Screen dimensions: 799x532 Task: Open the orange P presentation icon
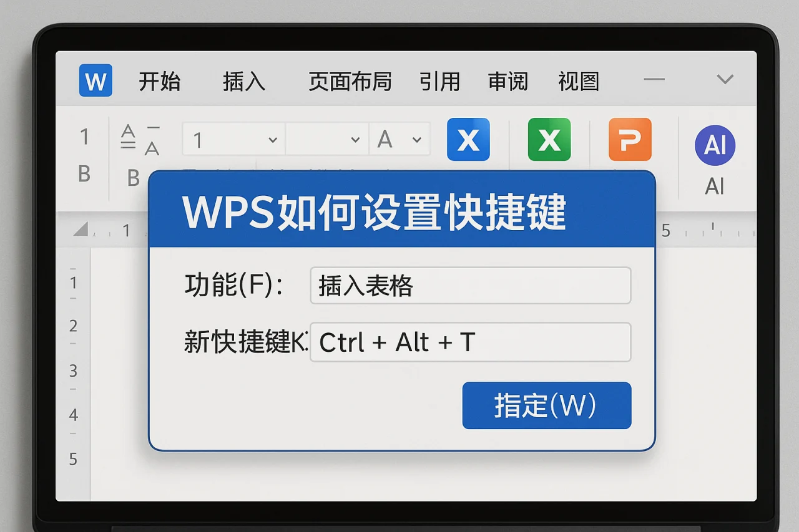click(x=630, y=139)
